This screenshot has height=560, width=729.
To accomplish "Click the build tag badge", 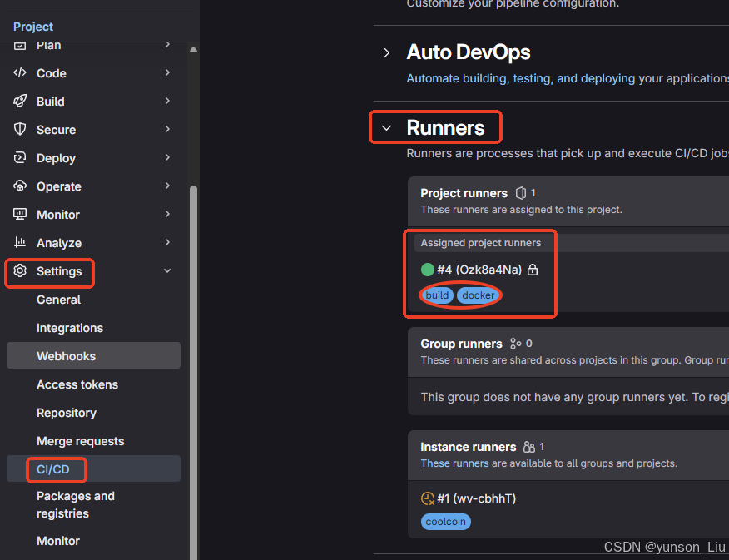I will tap(437, 295).
